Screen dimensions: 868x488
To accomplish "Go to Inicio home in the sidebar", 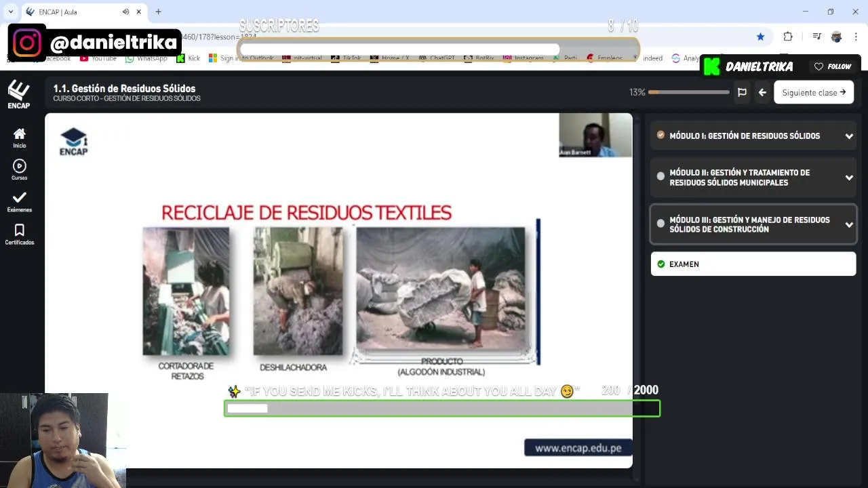I will (x=19, y=138).
